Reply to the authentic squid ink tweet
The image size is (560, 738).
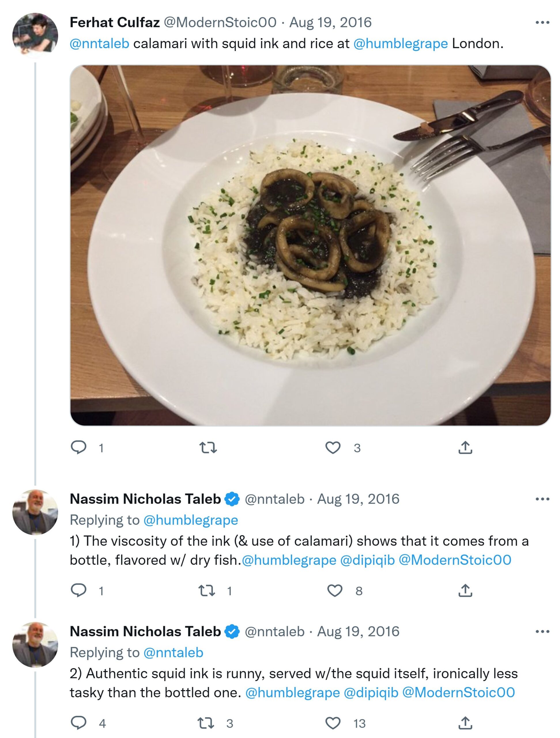[x=79, y=723]
